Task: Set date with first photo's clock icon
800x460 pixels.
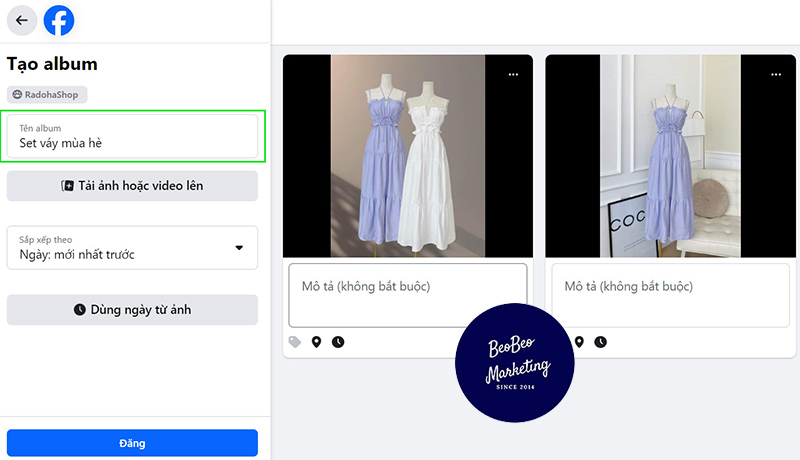Action: pyautogui.click(x=338, y=342)
